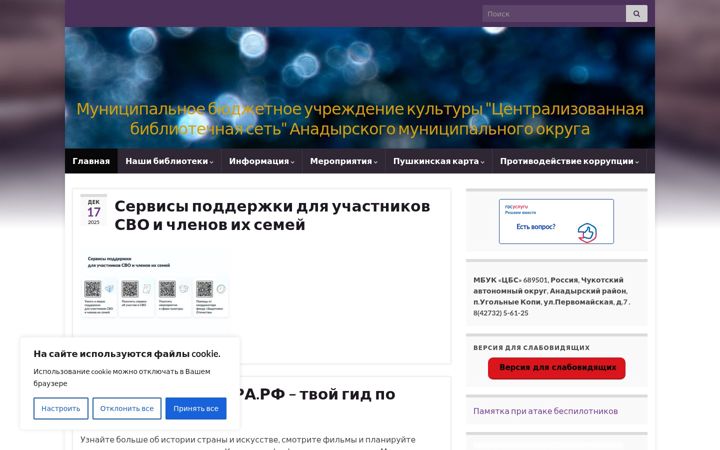Click the phone number 8(42732) 5-61-25
Screen dimensions: 720x450
point(501,313)
